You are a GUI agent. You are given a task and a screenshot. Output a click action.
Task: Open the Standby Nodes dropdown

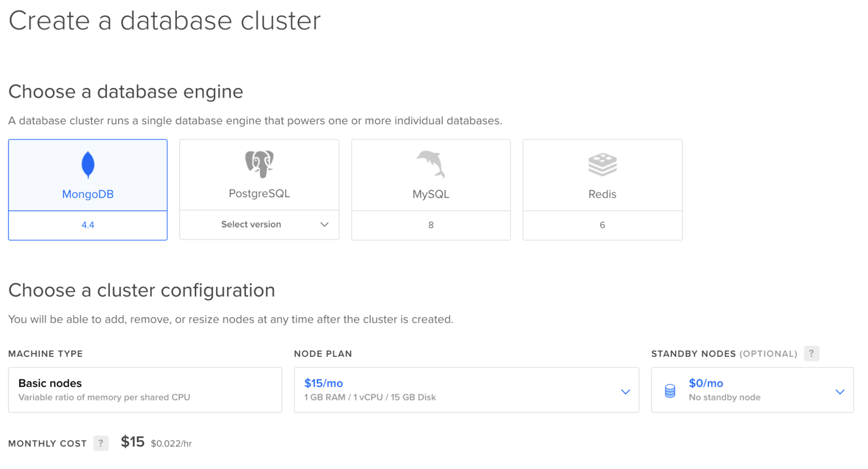point(752,390)
